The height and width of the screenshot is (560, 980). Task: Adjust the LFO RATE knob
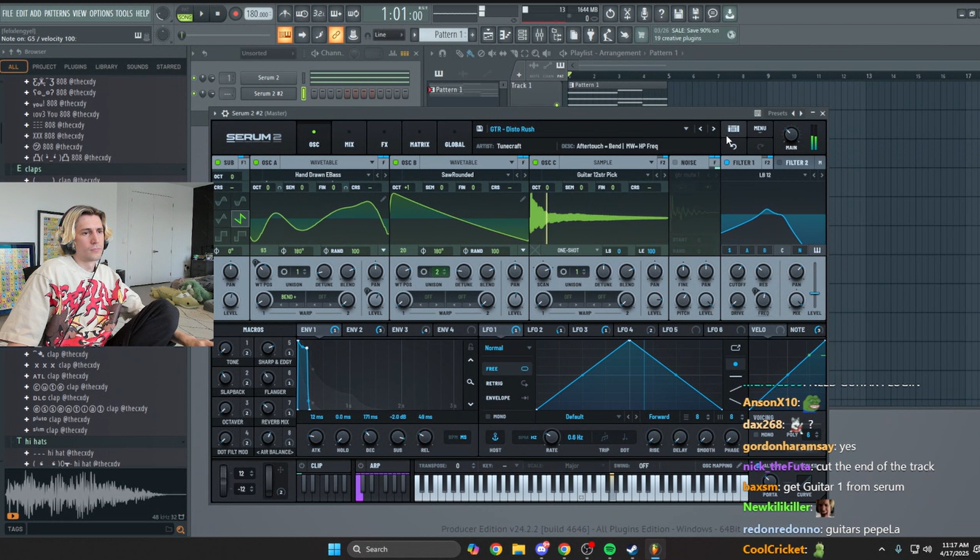553,437
